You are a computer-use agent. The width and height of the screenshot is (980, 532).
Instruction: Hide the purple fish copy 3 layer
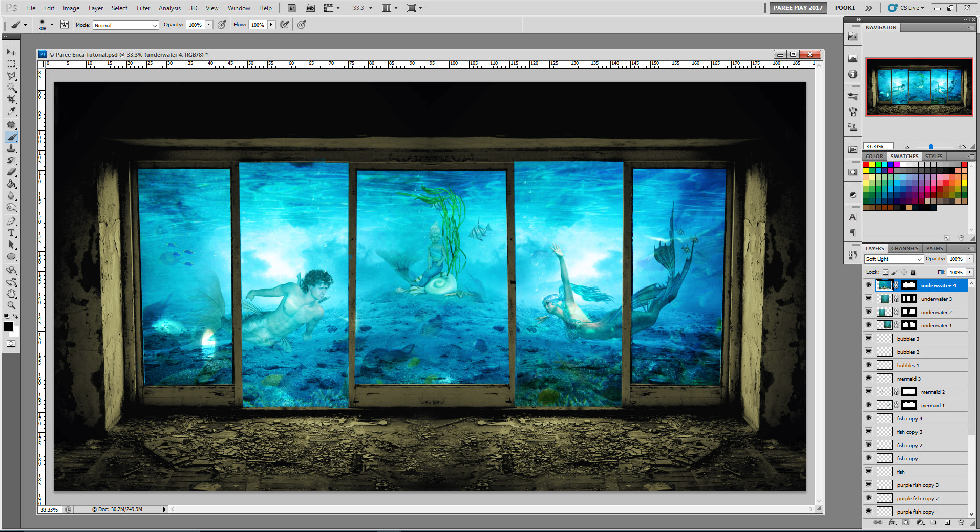coord(869,484)
